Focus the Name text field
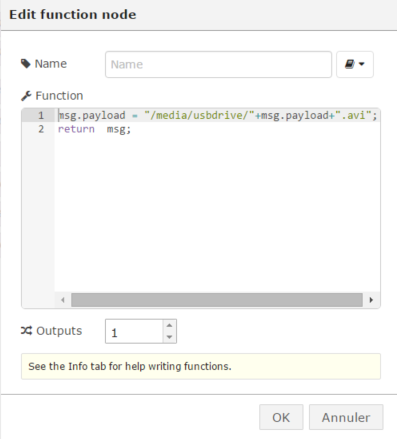The image size is (397, 439). pyautogui.click(x=218, y=64)
